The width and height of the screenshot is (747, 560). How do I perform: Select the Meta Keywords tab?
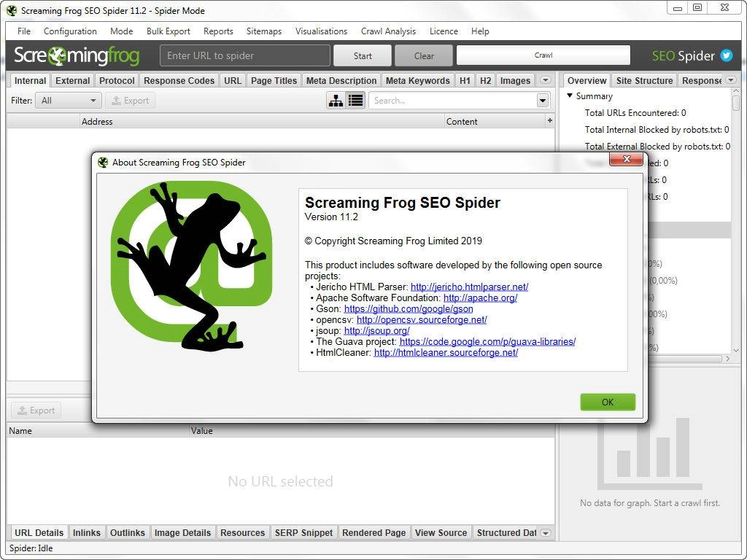[417, 80]
